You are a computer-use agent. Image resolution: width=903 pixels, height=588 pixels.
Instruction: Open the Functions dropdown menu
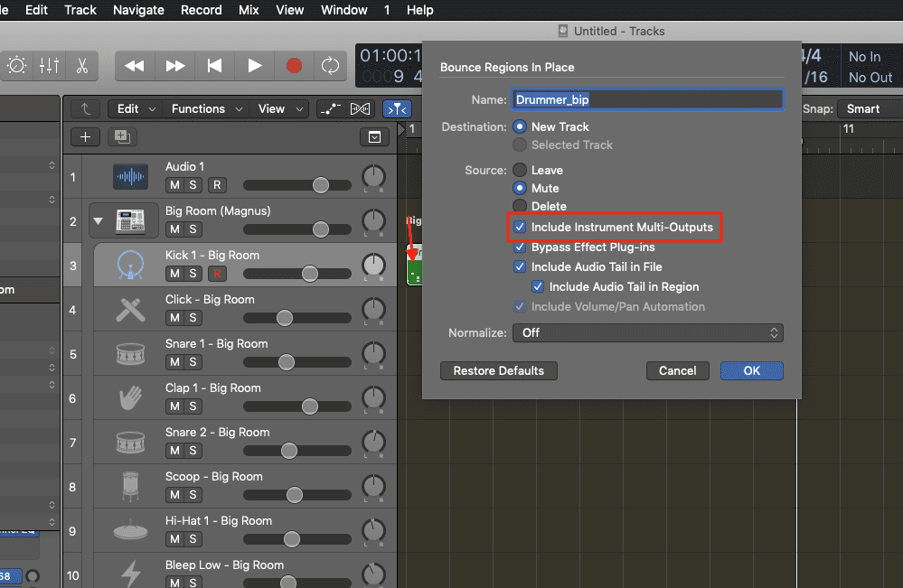click(206, 108)
